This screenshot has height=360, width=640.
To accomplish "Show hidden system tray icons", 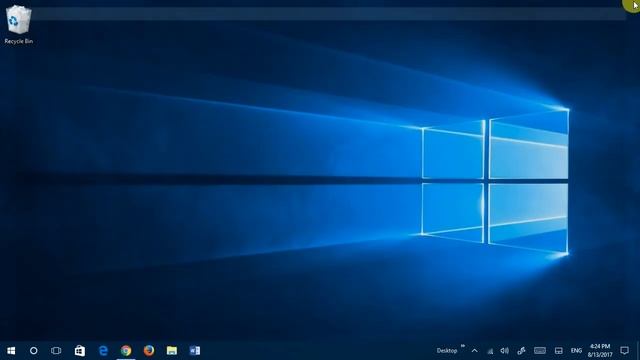I will pos(474,351).
